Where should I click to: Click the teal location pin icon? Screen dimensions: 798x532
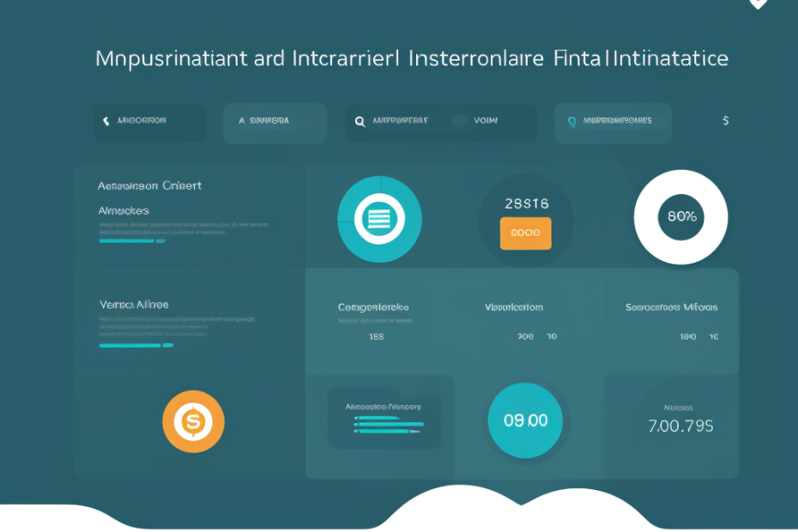[571, 122]
